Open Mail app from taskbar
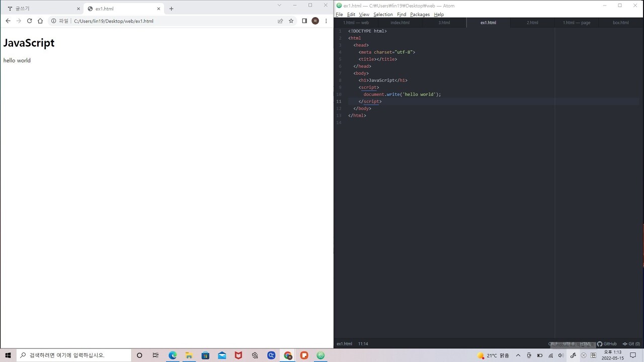The height and width of the screenshot is (362, 644). pos(222,355)
